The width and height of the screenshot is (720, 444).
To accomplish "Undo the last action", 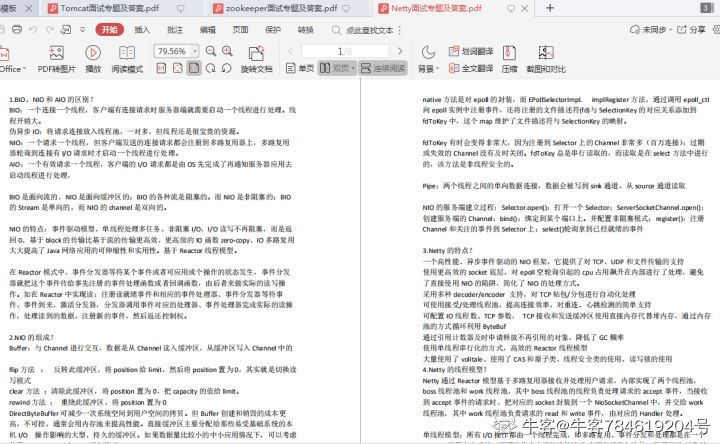I will click(x=33, y=29).
